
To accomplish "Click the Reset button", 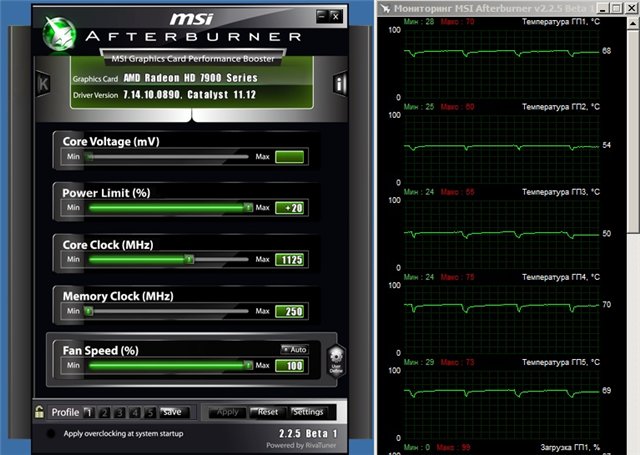I will 268,412.
